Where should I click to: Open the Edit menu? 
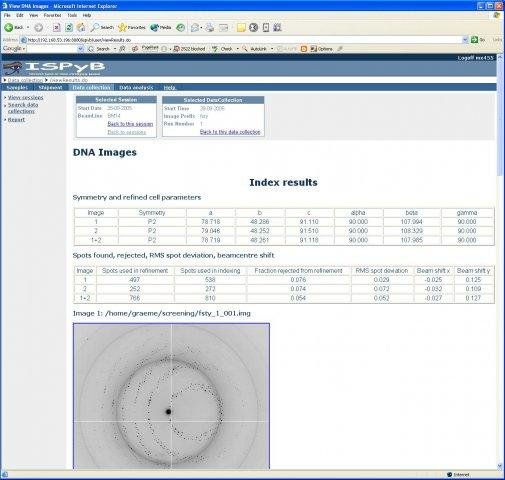[20, 15]
